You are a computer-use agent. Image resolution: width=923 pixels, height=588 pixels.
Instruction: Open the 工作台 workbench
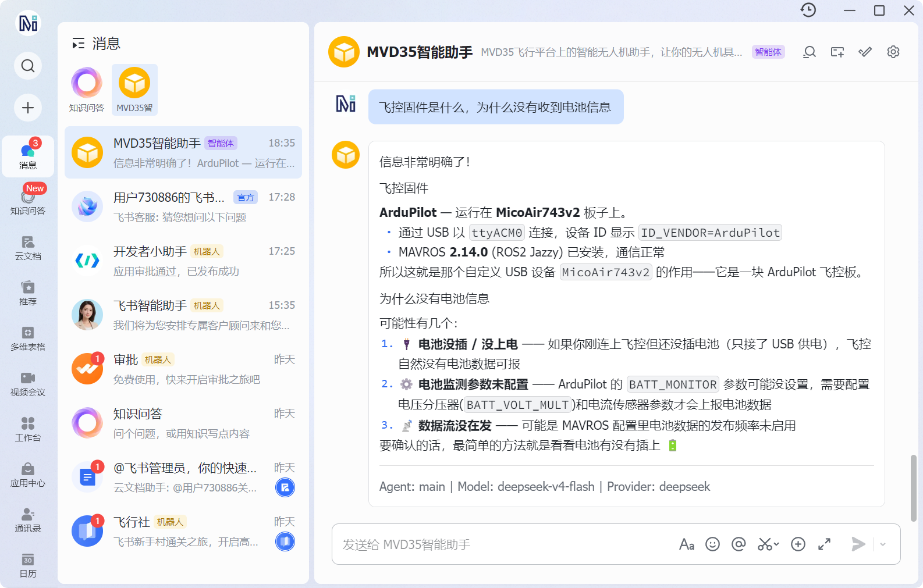coord(28,429)
